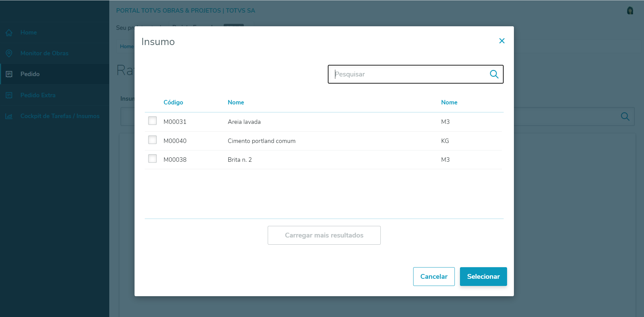Click the Home house icon in sidebar

pyautogui.click(x=9, y=33)
